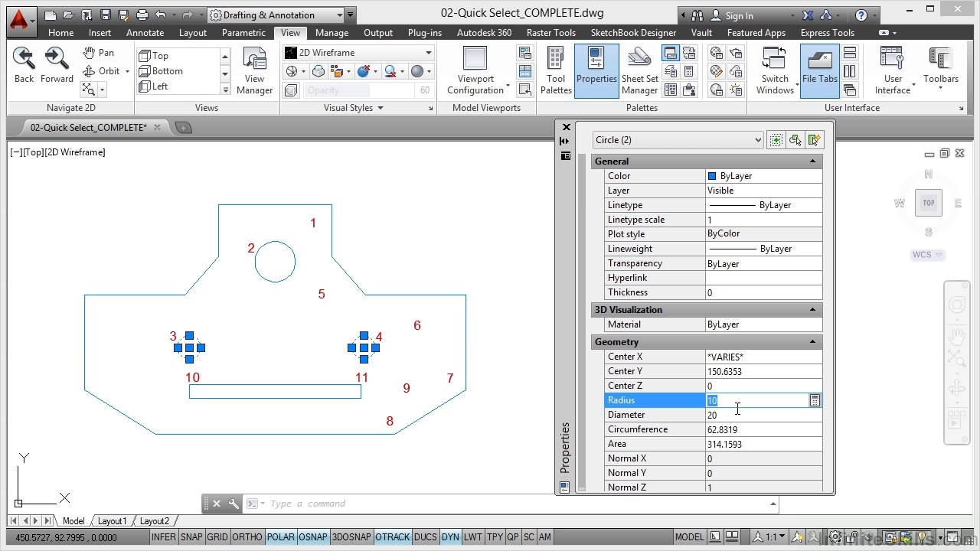The image size is (980, 551).
Task: Toggle DYN dynamic input in status bar
Action: click(451, 537)
